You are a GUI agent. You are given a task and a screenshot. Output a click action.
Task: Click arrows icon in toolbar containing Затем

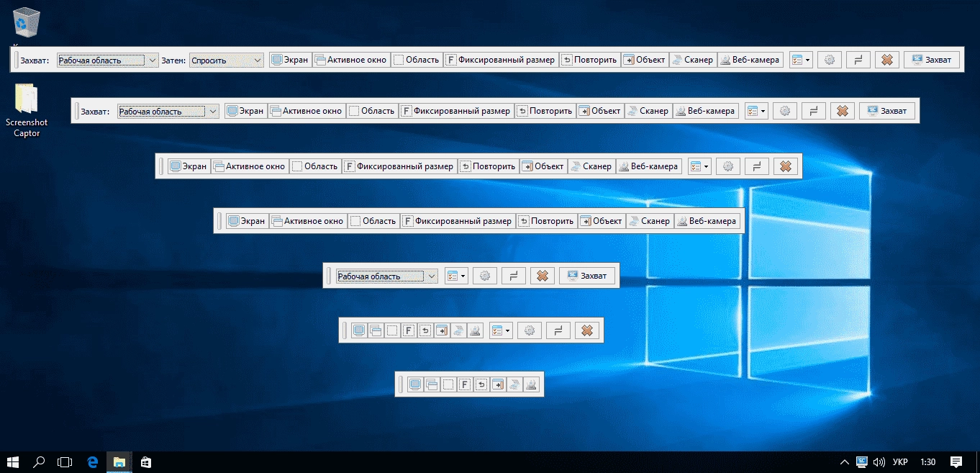tap(858, 60)
